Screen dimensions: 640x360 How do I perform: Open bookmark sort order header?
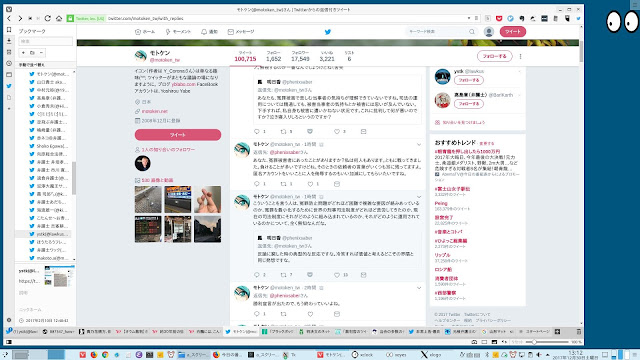coord(46,64)
